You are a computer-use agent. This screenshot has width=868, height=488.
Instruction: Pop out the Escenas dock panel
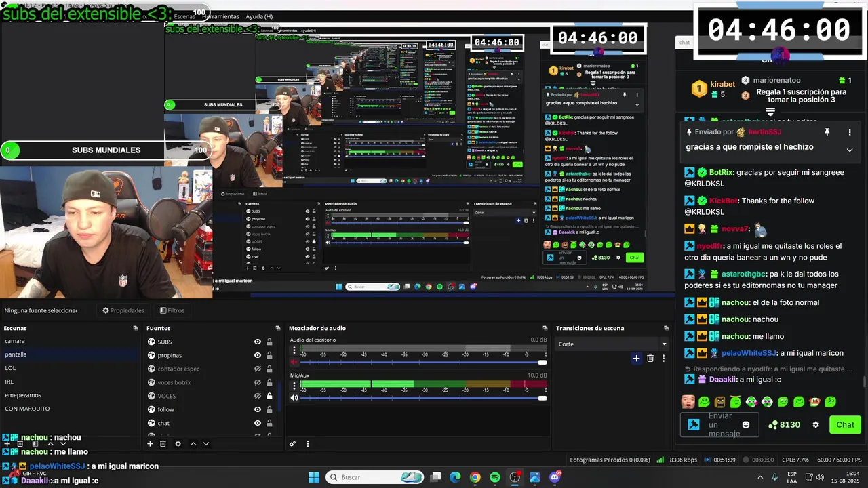136,328
